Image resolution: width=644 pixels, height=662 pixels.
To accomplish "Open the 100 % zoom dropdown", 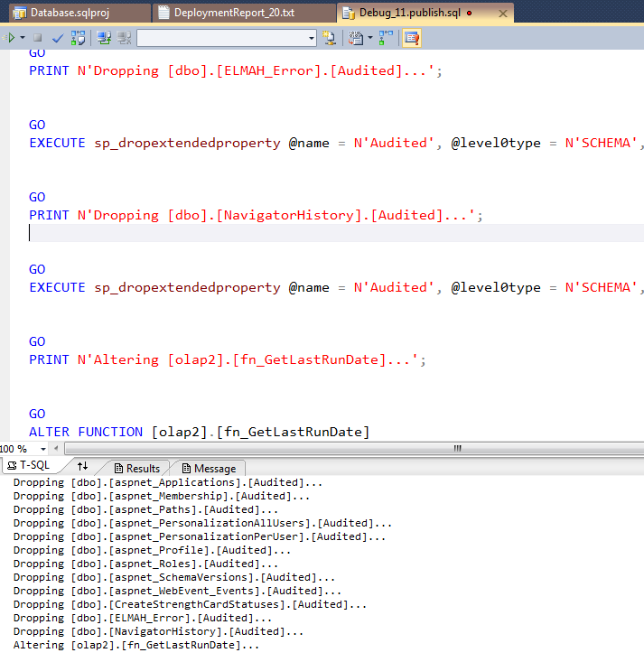I will point(42,449).
